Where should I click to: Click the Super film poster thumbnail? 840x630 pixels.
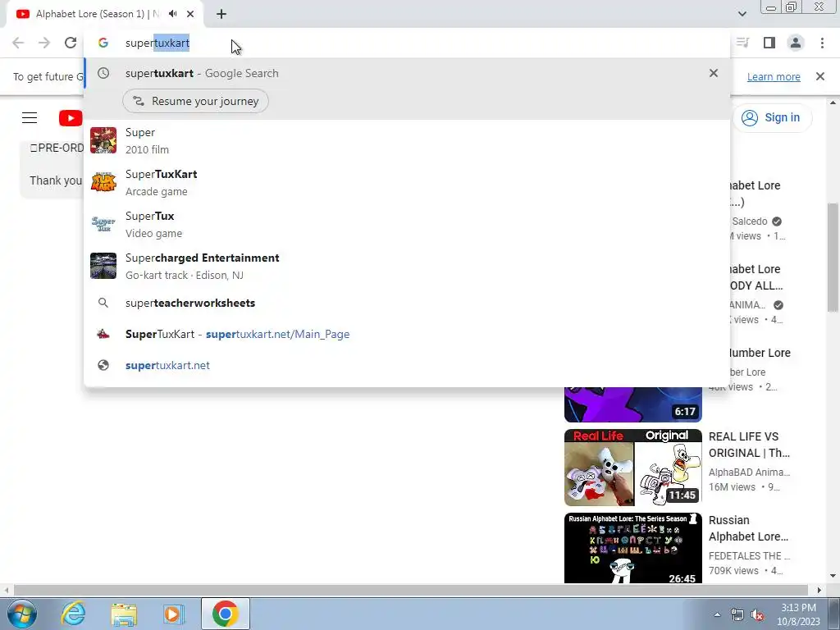point(103,140)
